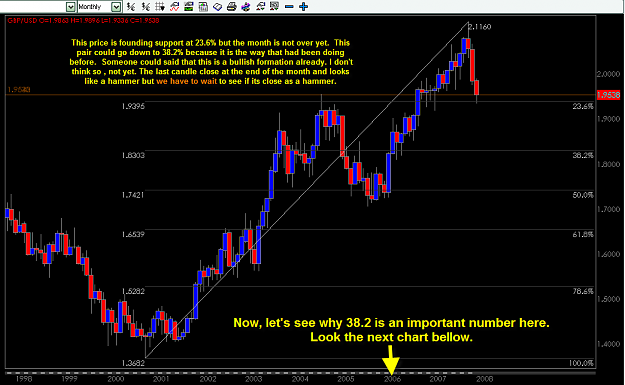
Task: Click the 23.6% Fibonacci level label
Action: 583,106
